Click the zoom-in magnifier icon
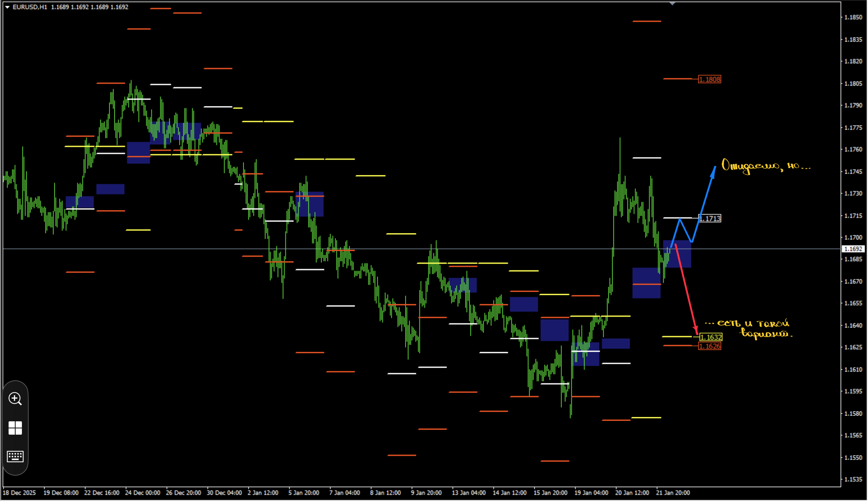The image size is (868, 501). (15, 399)
